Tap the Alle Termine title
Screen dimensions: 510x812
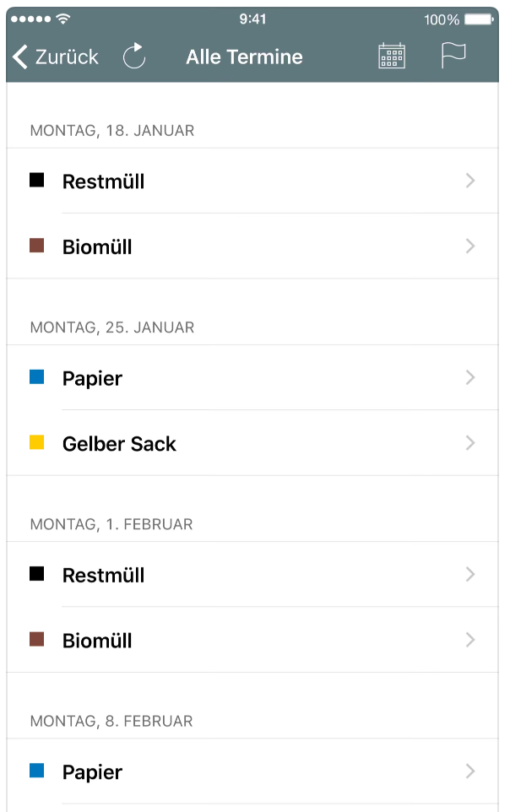point(244,57)
